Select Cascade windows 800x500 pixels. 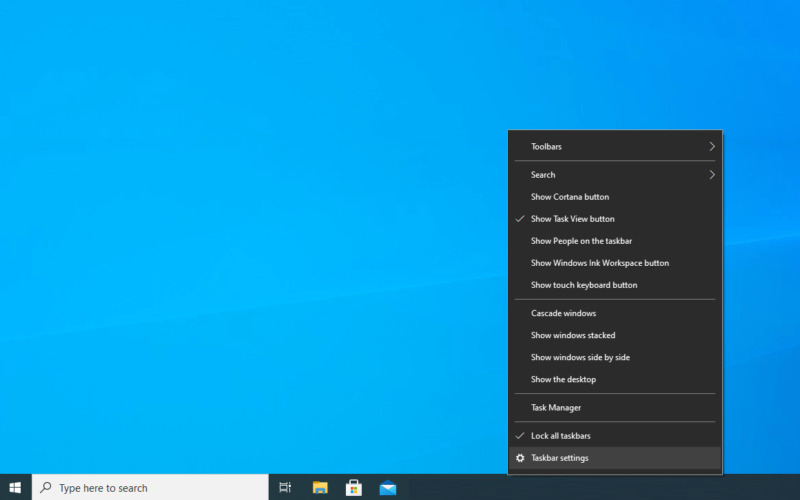click(615, 313)
